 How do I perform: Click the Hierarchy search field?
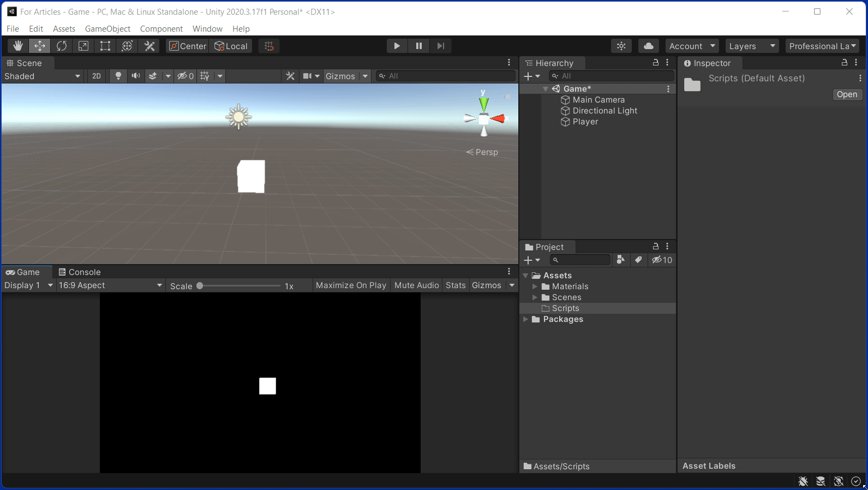tap(611, 76)
